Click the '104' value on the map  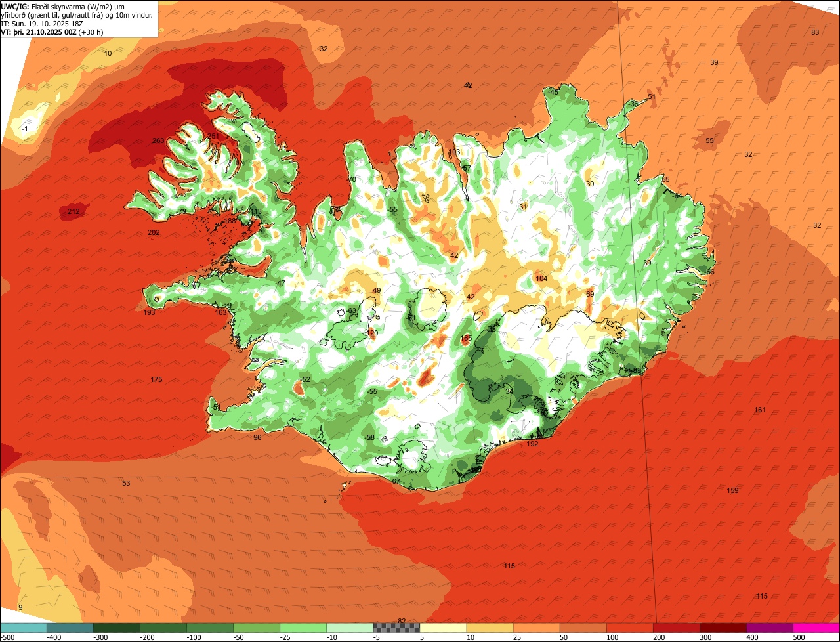coord(541,278)
